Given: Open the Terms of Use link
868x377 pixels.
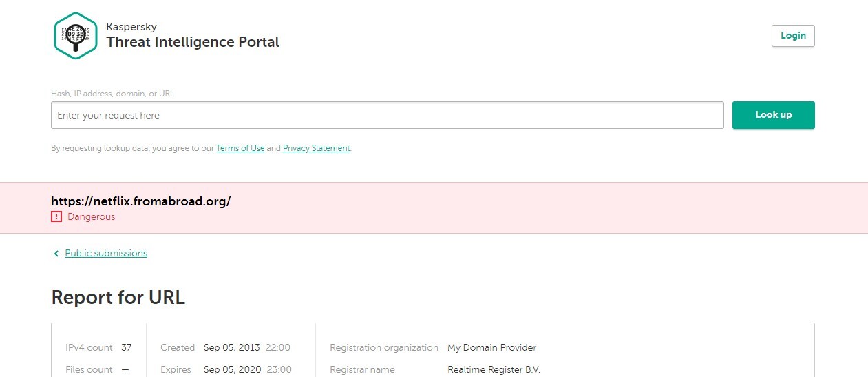Looking at the screenshot, I should (x=240, y=148).
